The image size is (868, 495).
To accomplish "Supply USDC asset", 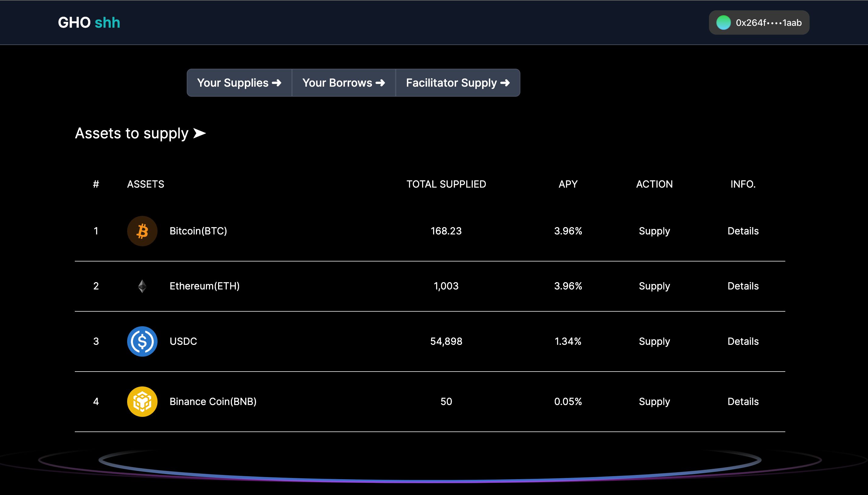I will (654, 341).
